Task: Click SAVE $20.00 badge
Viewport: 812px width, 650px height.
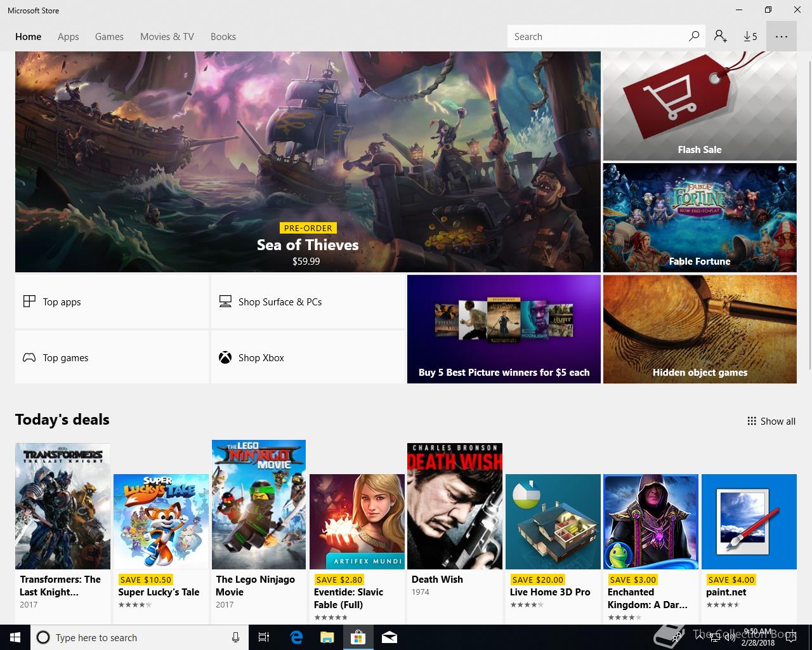Action: click(x=537, y=580)
